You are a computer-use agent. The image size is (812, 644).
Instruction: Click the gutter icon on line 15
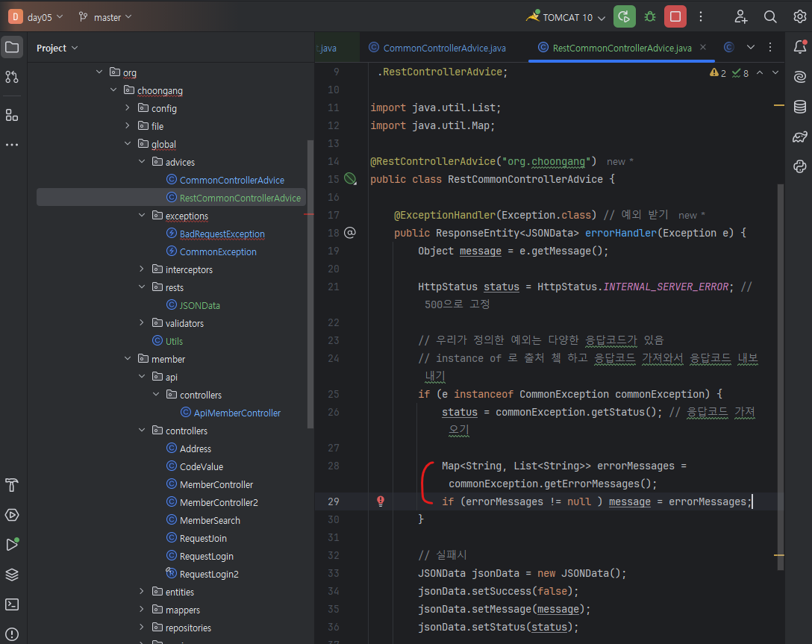click(x=351, y=179)
